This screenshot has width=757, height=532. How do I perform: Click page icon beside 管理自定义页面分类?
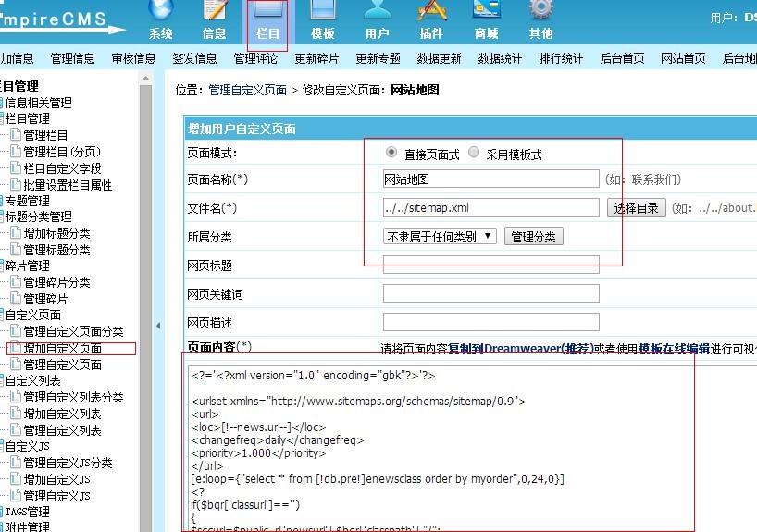tap(16, 330)
